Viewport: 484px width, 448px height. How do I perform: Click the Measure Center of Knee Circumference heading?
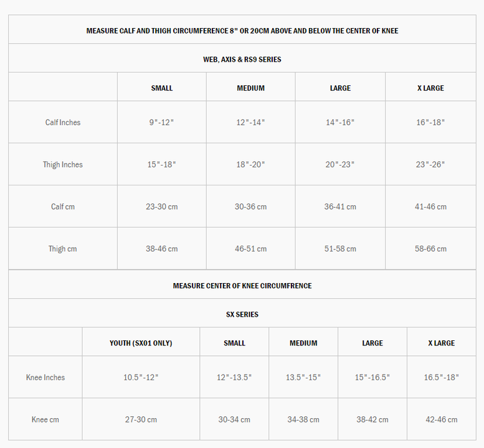coord(242,286)
